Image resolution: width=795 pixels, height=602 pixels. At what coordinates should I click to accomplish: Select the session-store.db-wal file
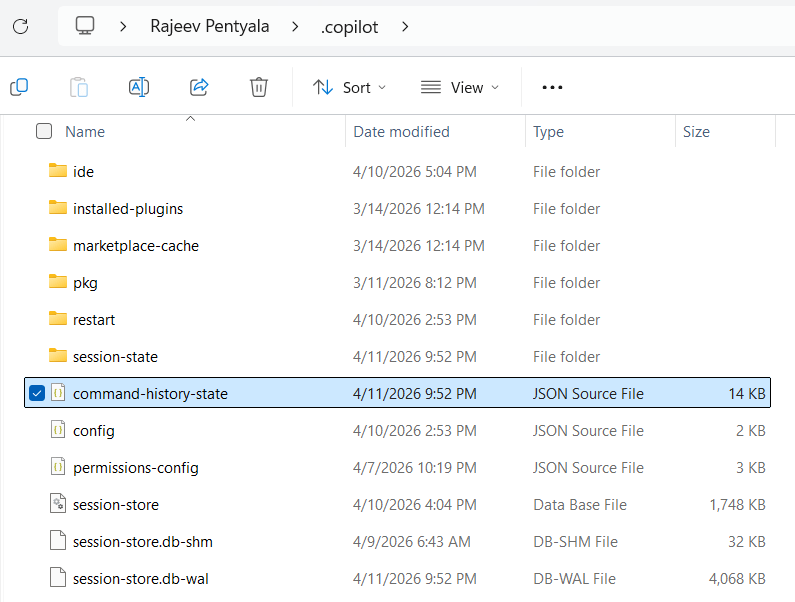coord(140,578)
